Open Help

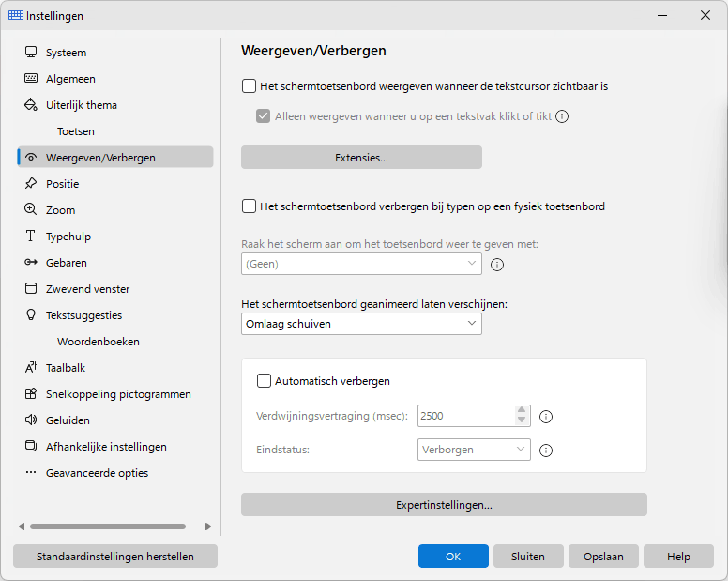678,557
